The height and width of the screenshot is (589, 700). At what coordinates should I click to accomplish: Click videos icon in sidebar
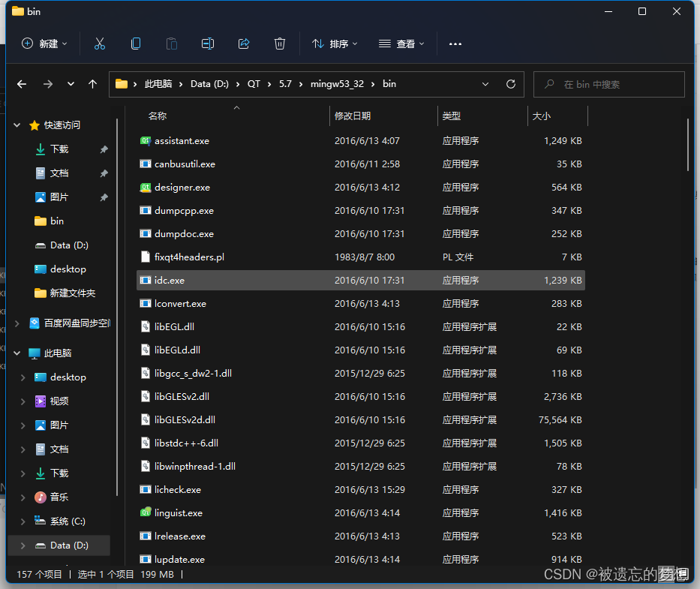point(41,401)
